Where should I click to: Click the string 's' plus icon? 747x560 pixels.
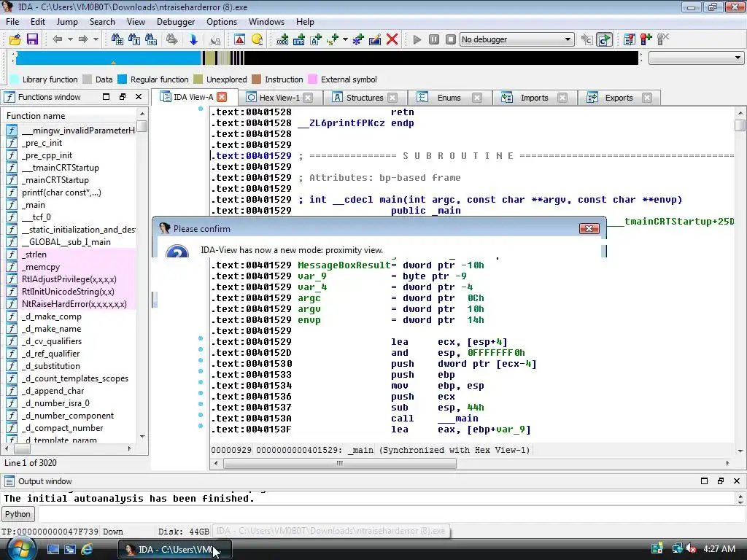coord(333,39)
